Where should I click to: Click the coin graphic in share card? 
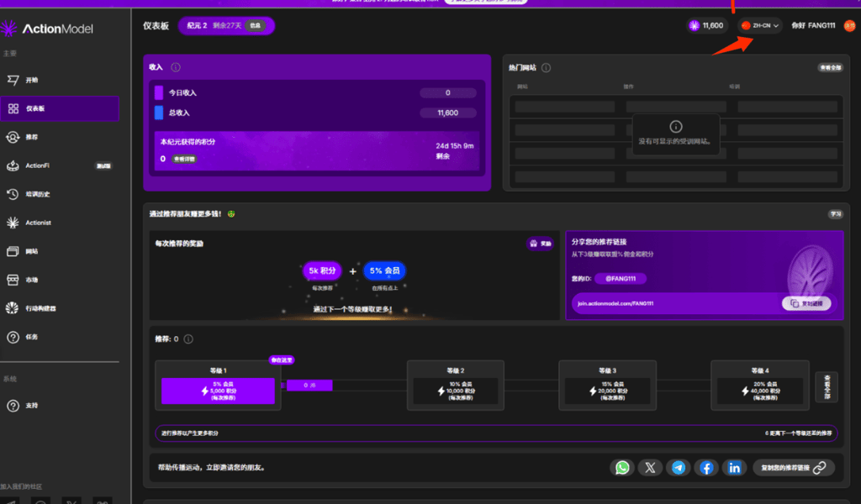point(811,272)
